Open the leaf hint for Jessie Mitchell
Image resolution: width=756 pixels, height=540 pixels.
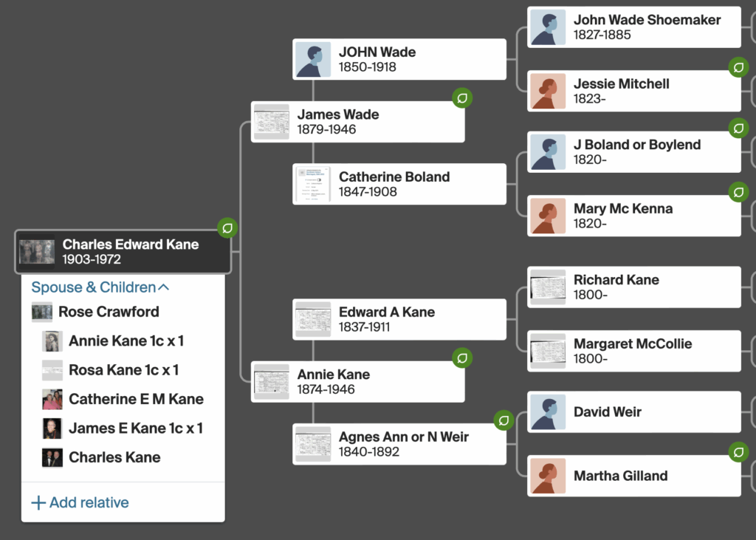(x=738, y=68)
